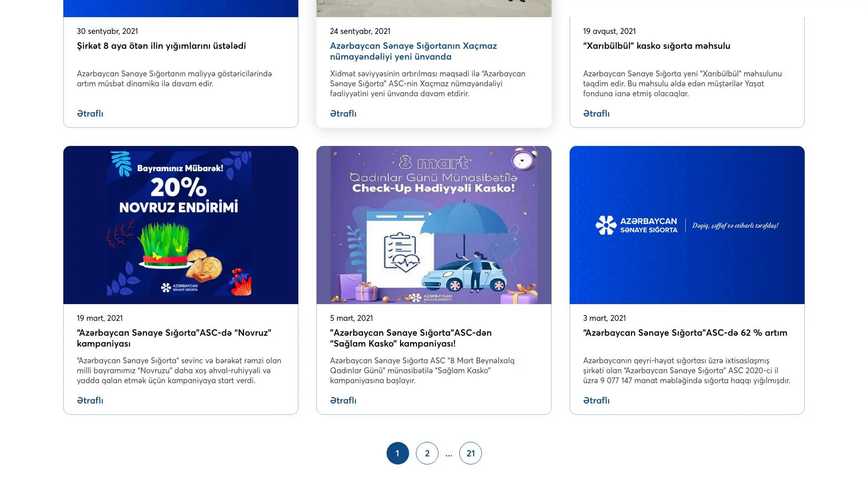Open Ətraflı link for Xarıbülbül kasko article
This screenshot has height=488, width=868.
(x=596, y=113)
